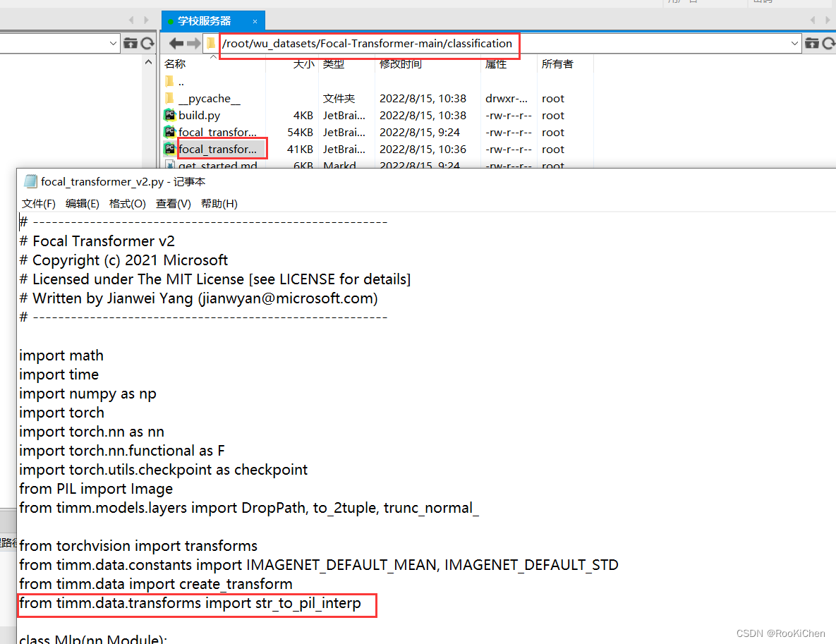Screen dimensions: 836x644
Task: Click 41KB size cell
Action: click(300, 150)
